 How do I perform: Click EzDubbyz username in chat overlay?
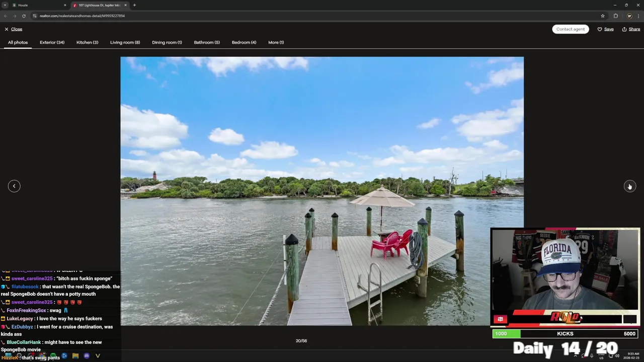[22, 327]
